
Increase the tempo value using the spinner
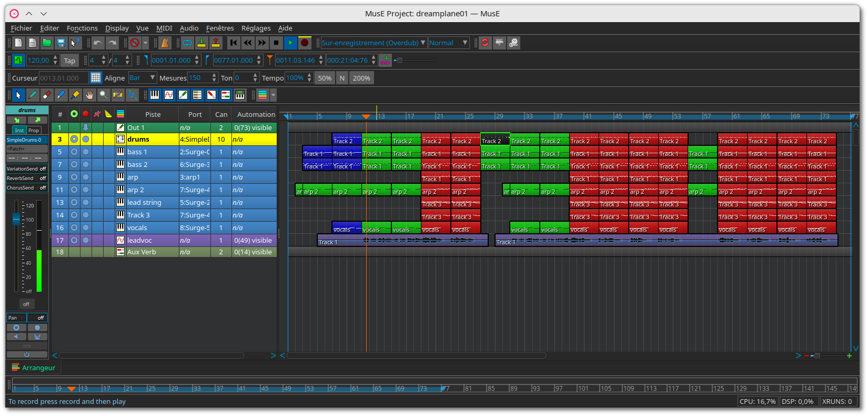point(55,57)
